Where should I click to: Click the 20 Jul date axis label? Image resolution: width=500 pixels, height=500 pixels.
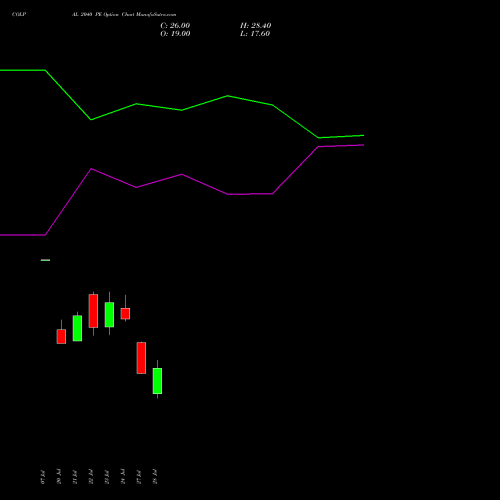[x=59, y=477]
